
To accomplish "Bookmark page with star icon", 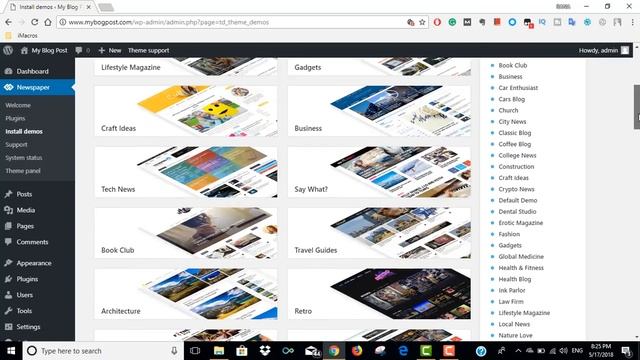I will click(x=422, y=22).
